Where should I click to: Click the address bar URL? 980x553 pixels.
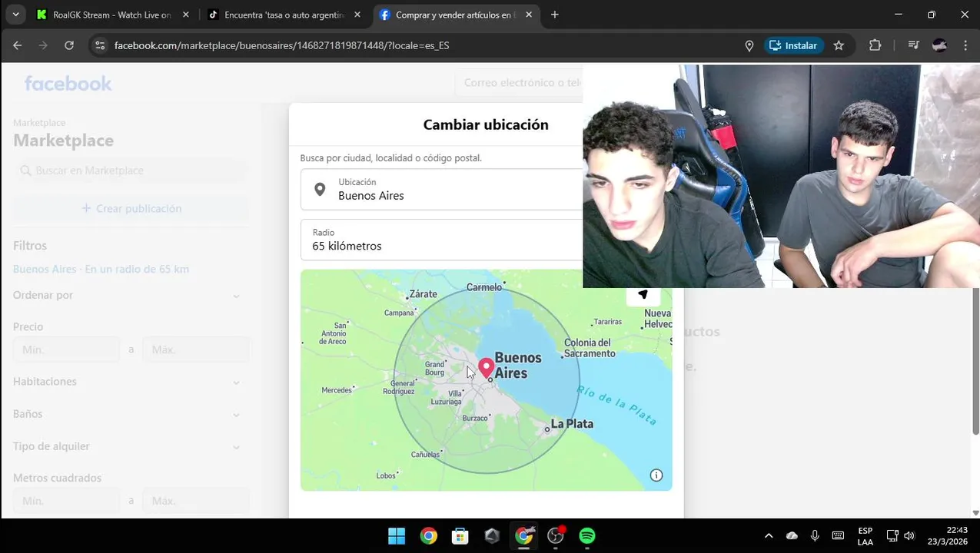(x=281, y=45)
